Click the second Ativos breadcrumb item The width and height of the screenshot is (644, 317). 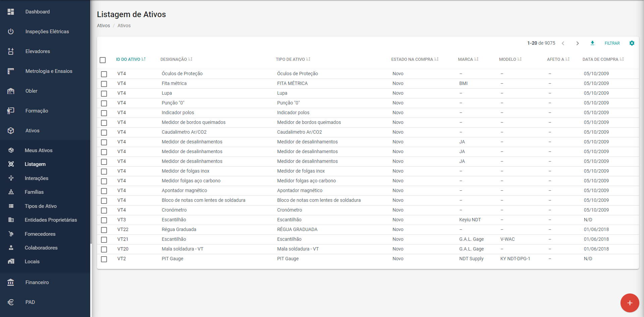(x=124, y=26)
